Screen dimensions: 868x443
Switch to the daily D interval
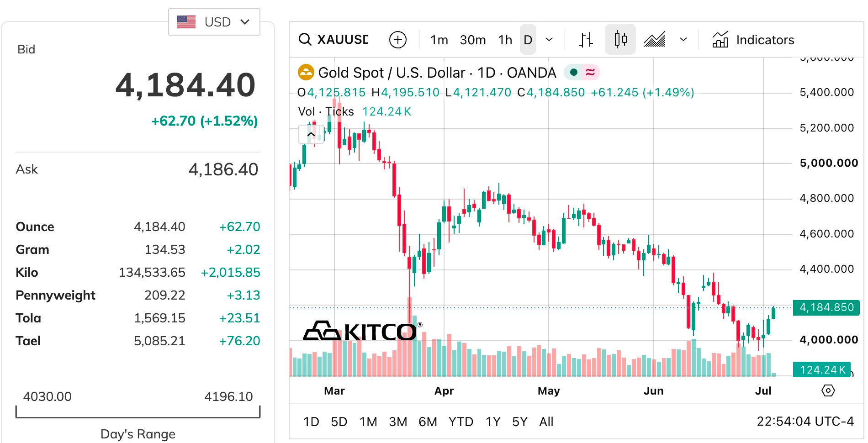tap(528, 40)
